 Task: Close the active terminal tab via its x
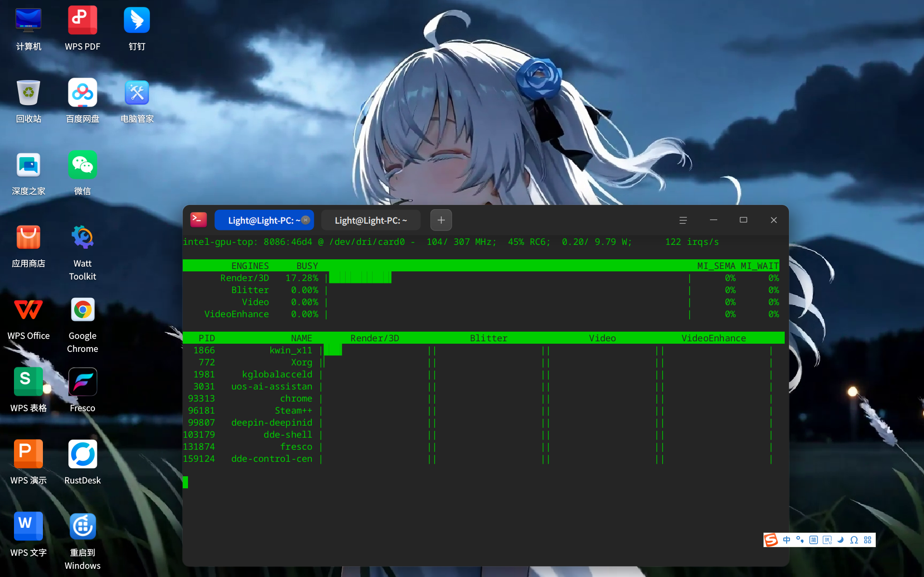(306, 220)
